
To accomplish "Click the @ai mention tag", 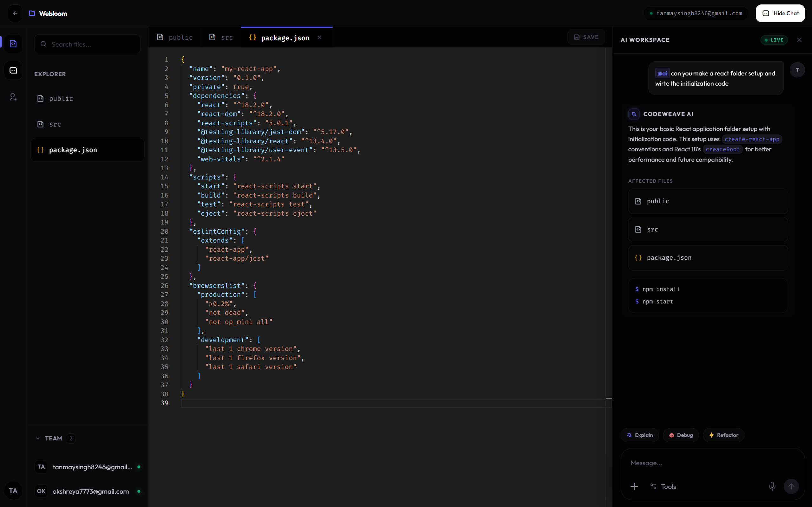I will click(662, 74).
